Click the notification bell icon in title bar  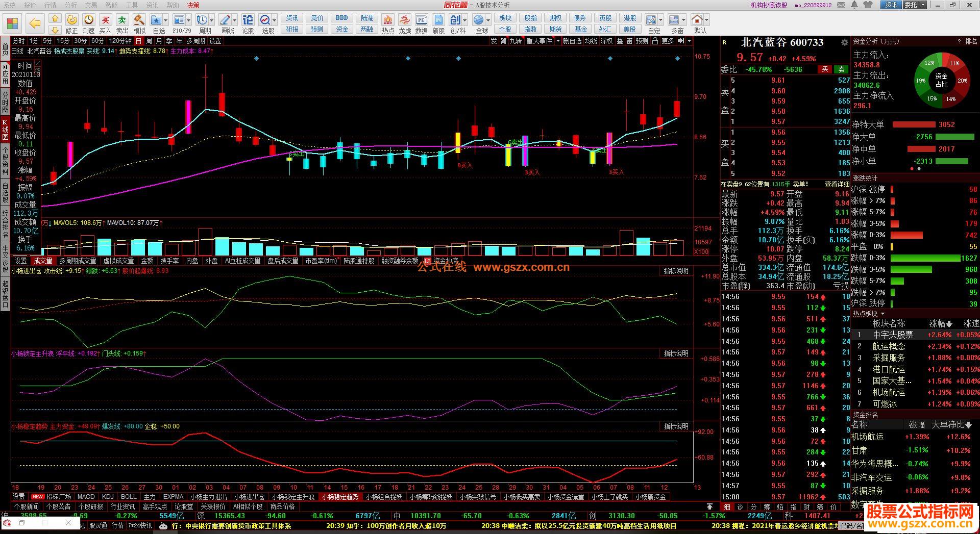[855, 5]
